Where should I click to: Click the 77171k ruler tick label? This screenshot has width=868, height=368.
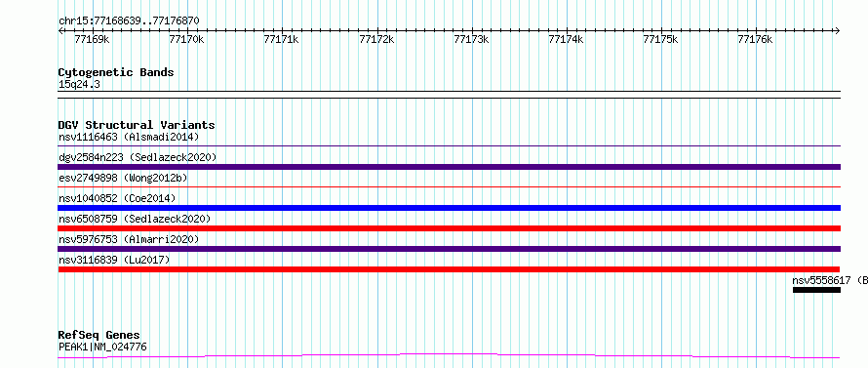pyautogui.click(x=282, y=39)
